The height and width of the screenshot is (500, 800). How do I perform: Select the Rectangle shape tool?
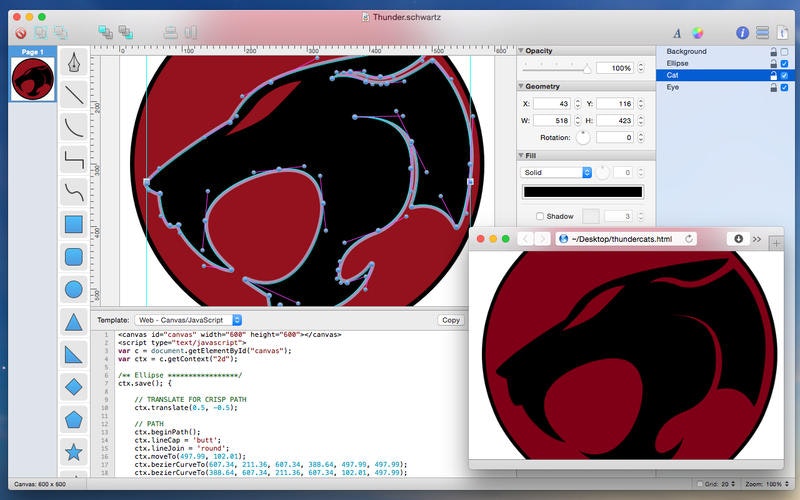point(74,224)
